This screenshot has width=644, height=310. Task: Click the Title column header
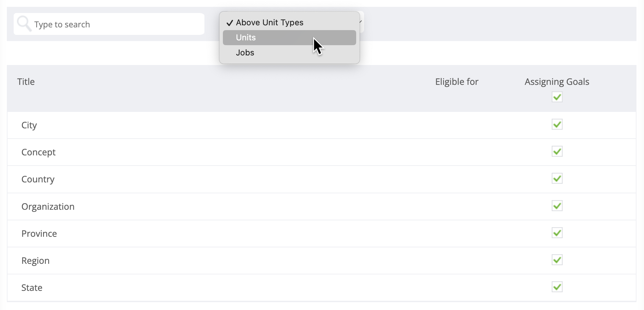[26, 82]
